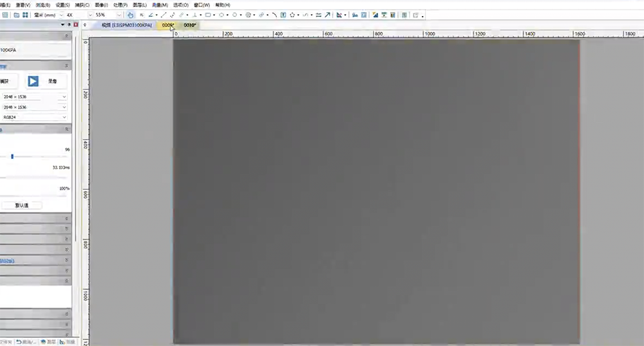
Task: Switch to the 视频 [E3ISPM03100KPA] tab
Action: click(x=127, y=25)
